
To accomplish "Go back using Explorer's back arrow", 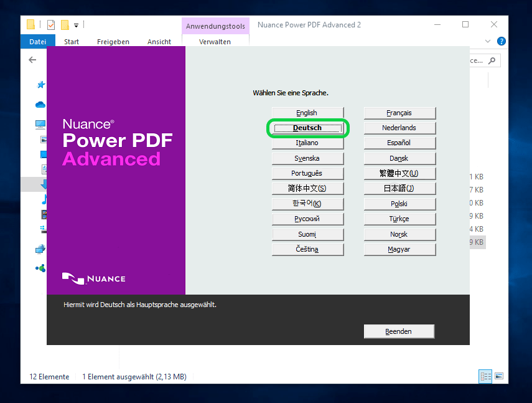I will (x=32, y=60).
